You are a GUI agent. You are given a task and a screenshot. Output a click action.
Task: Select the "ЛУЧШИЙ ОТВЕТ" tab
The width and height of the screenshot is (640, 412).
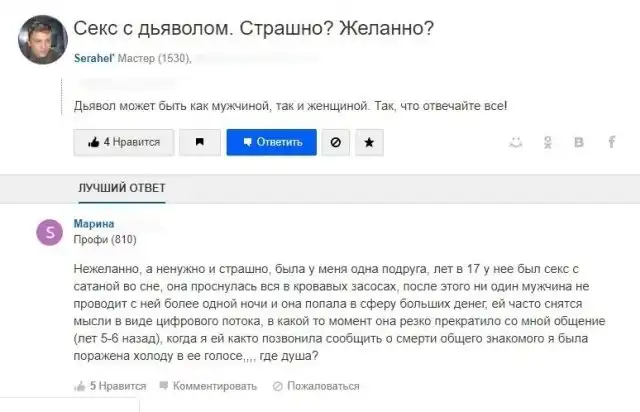click(122, 188)
